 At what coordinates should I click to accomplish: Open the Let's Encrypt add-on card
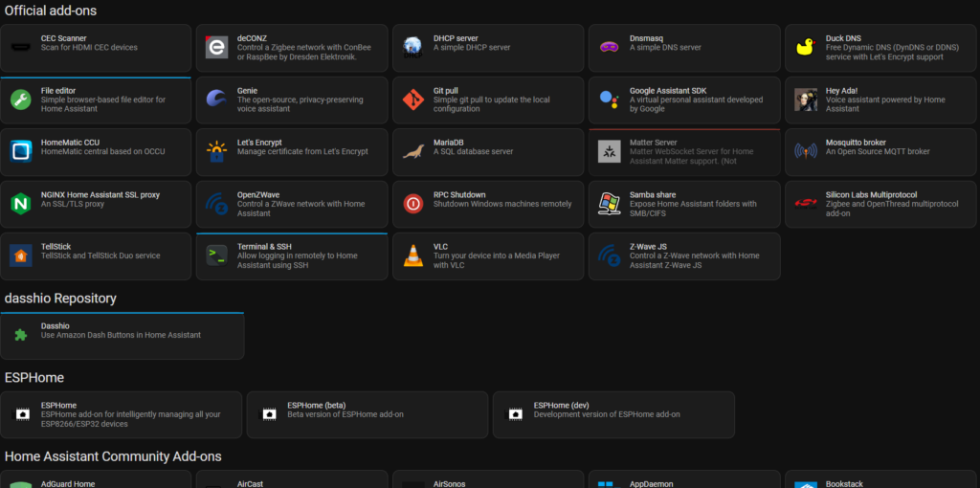pyautogui.click(x=293, y=151)
